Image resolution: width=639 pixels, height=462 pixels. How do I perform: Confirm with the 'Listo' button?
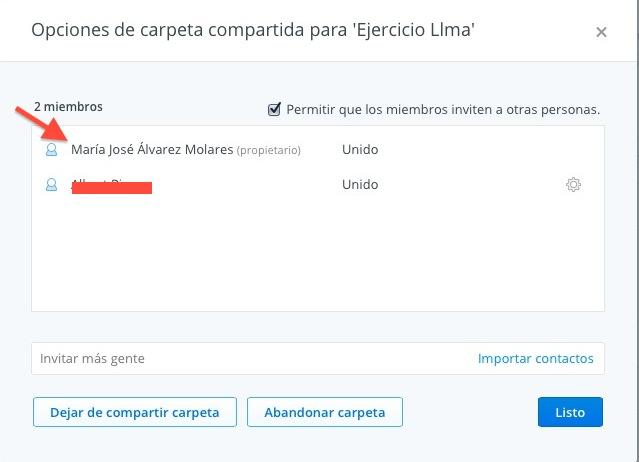[570, 411]
